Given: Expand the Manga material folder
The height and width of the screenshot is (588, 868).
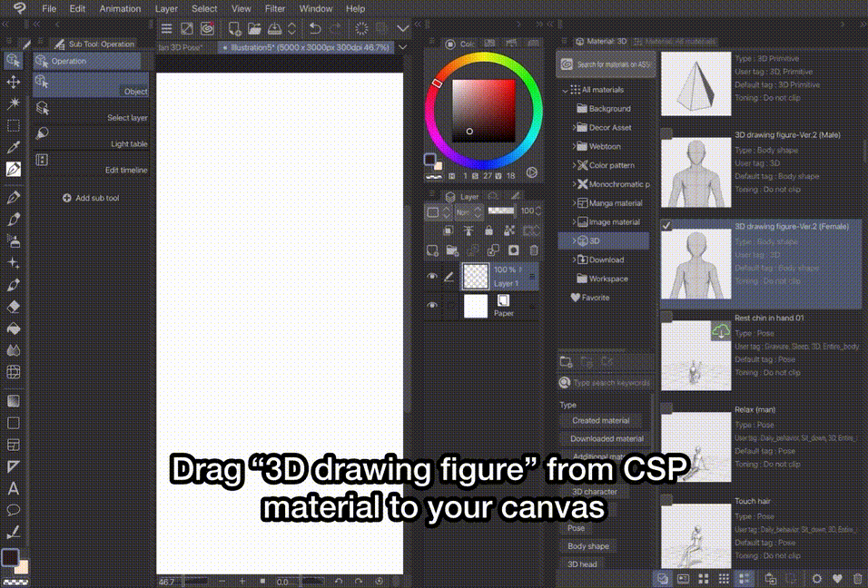Looking at the screenshot, I should click(x=574, y=203).
